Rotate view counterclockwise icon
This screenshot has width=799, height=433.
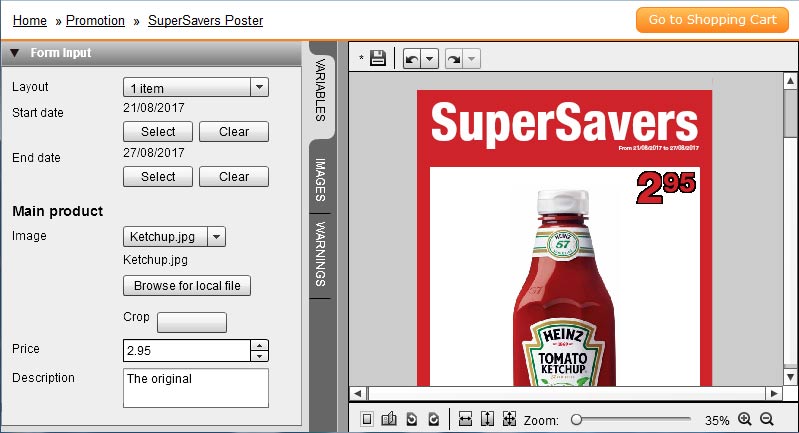pyautogui.click(x=411, y=419)
